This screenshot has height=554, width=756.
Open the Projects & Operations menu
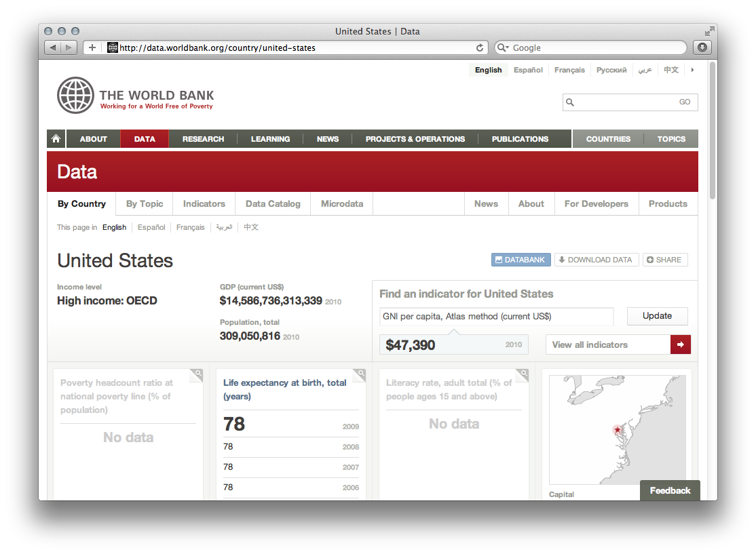click(x=415, y=138)
